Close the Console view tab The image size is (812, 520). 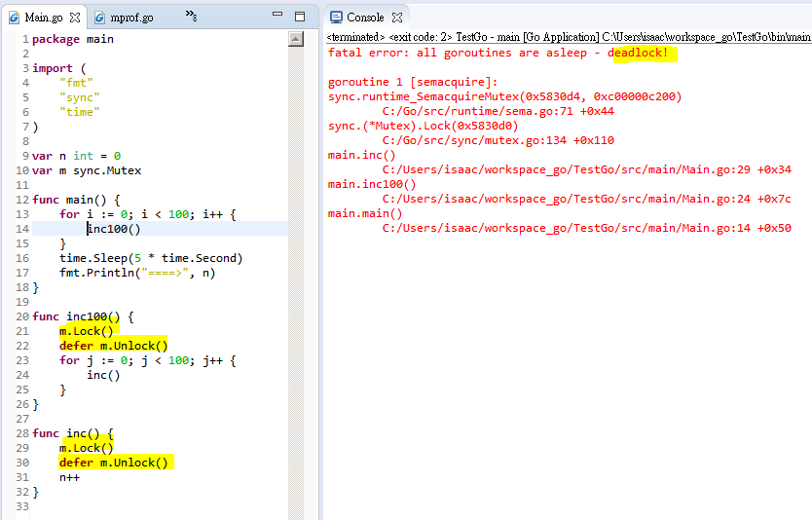pos(397,18)
